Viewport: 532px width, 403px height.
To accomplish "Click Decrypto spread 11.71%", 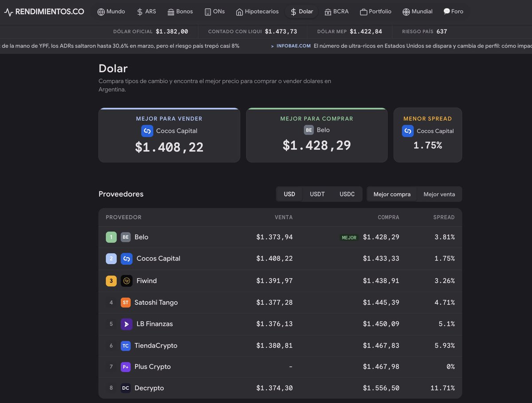I will (442, 388).
